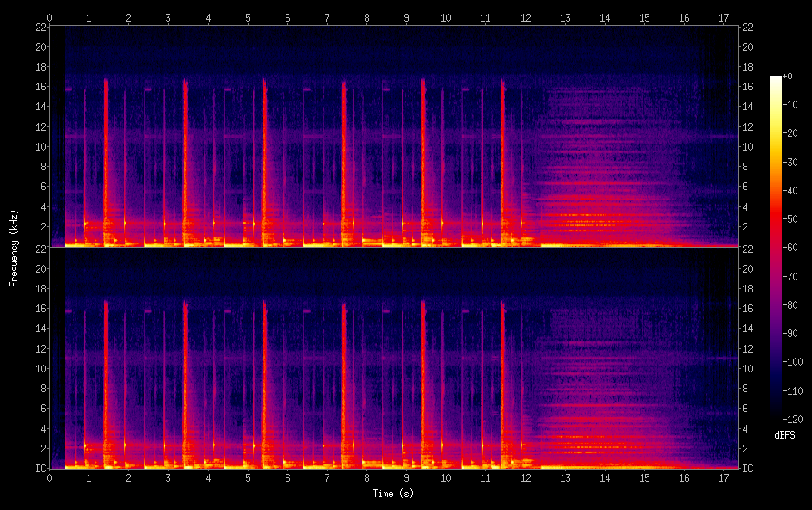
Task: Click the 0 second mark on top time axis
Action: [50, 17]
